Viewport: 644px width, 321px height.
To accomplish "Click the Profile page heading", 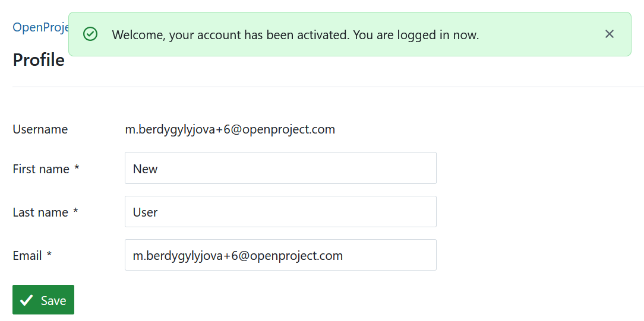I will pos(39,60).
